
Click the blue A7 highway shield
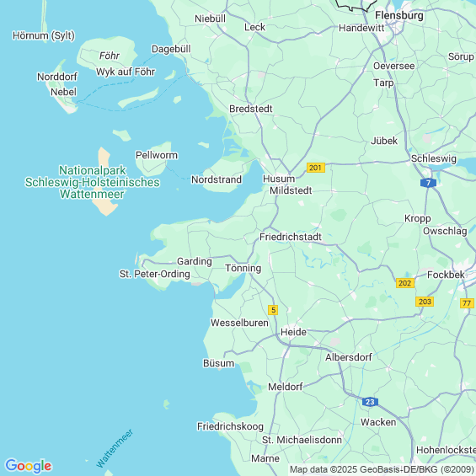tap(428, 183)
